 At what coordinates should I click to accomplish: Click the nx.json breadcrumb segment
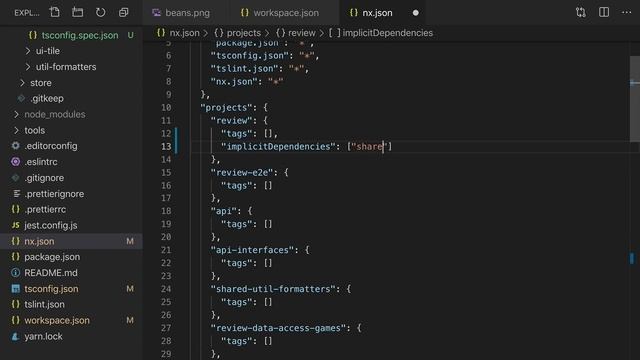click(184, 33)
